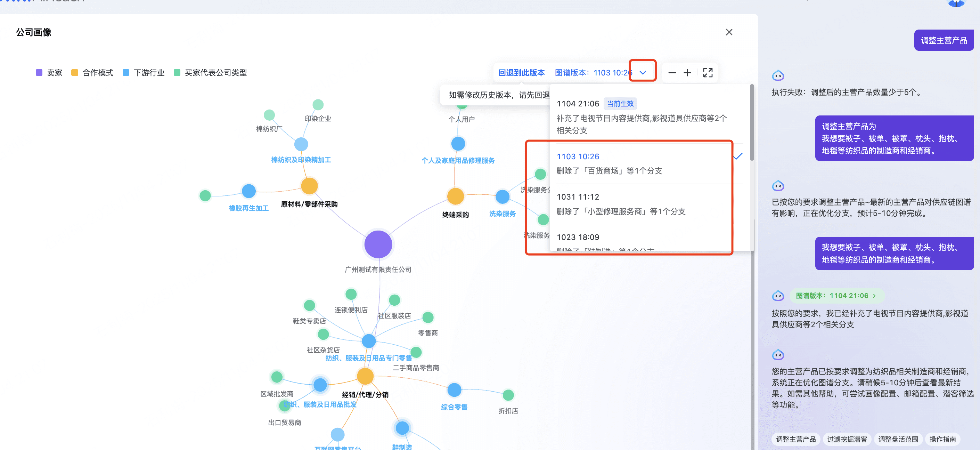
Task: Click the purple central company node
Action: pyautogui.click(x=378, y=244)
